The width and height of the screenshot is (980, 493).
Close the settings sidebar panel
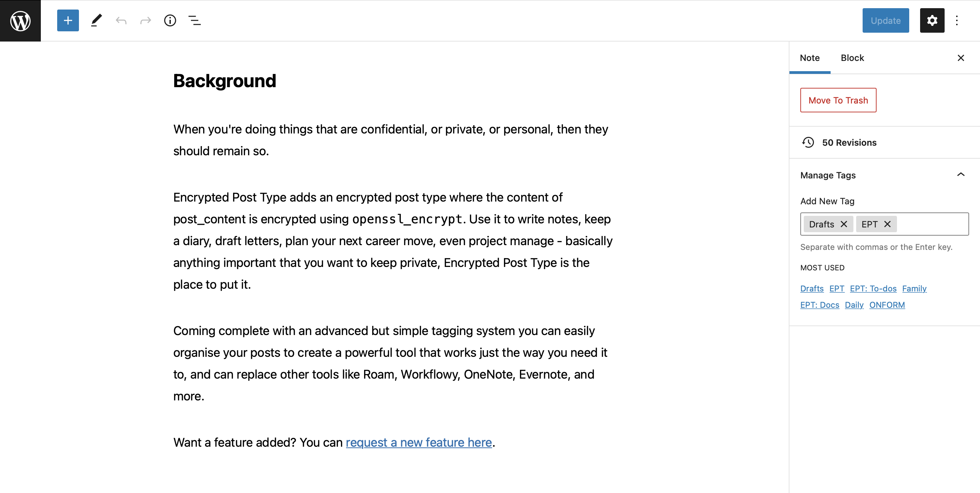coord(961,58)
